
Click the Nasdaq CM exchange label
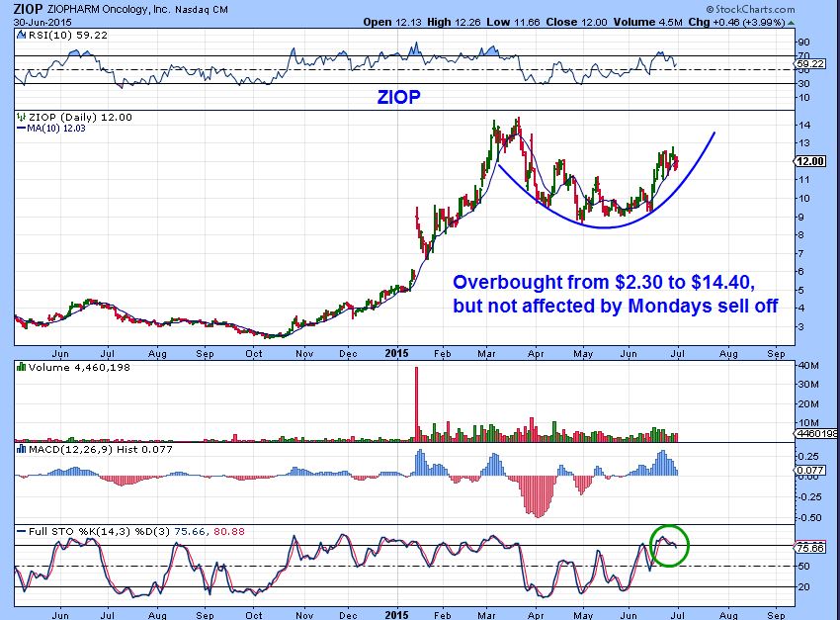tap(202, 10)
